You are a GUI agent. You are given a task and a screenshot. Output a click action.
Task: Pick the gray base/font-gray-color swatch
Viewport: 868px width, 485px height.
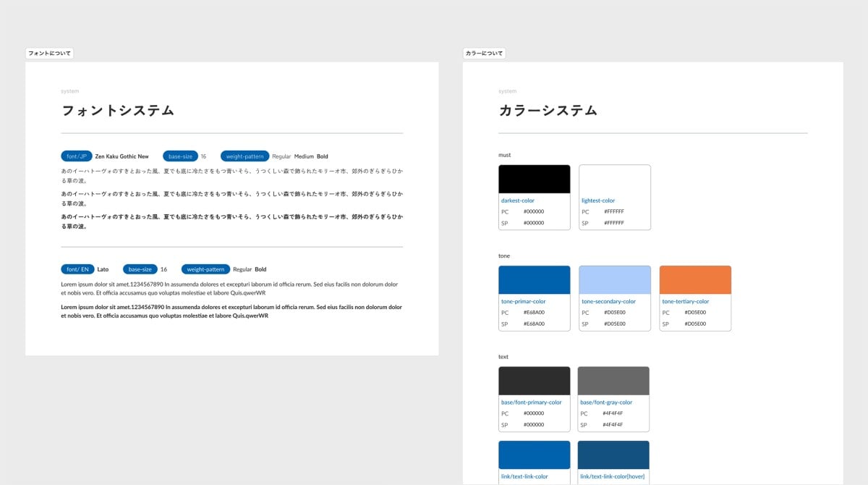(613, 381)
